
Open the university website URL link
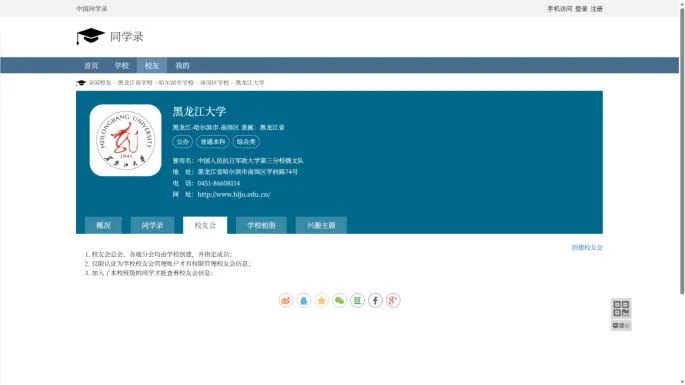point(234,194)
